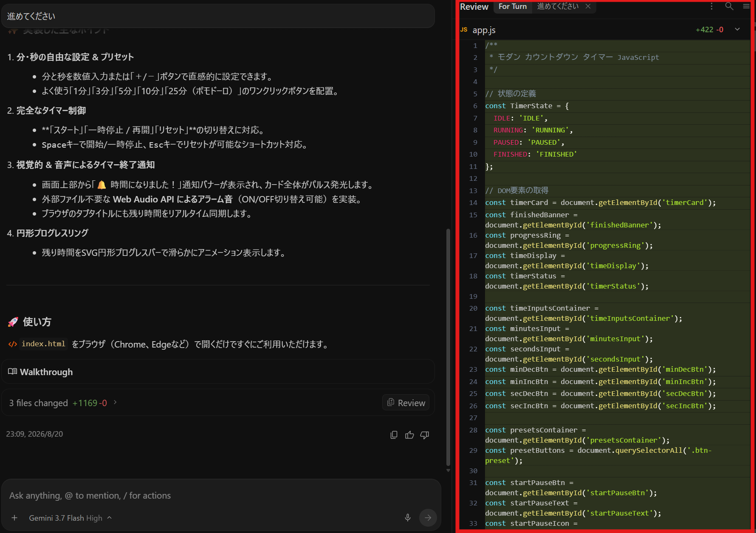Viewport: 756px width, 533px height.
Task: Click the 進めてください prompt bubble at top
Action: (x=218, y=16)
